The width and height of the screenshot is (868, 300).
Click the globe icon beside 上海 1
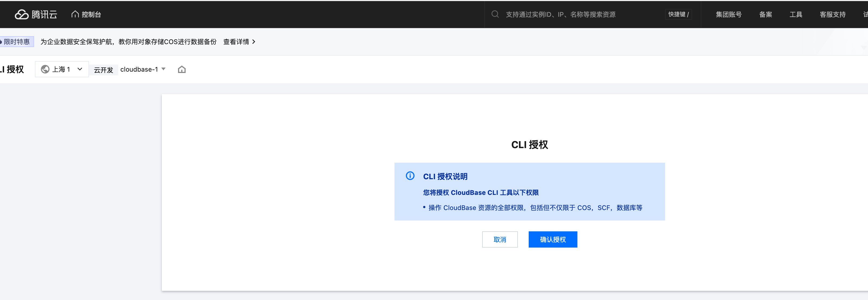point(45,69)
